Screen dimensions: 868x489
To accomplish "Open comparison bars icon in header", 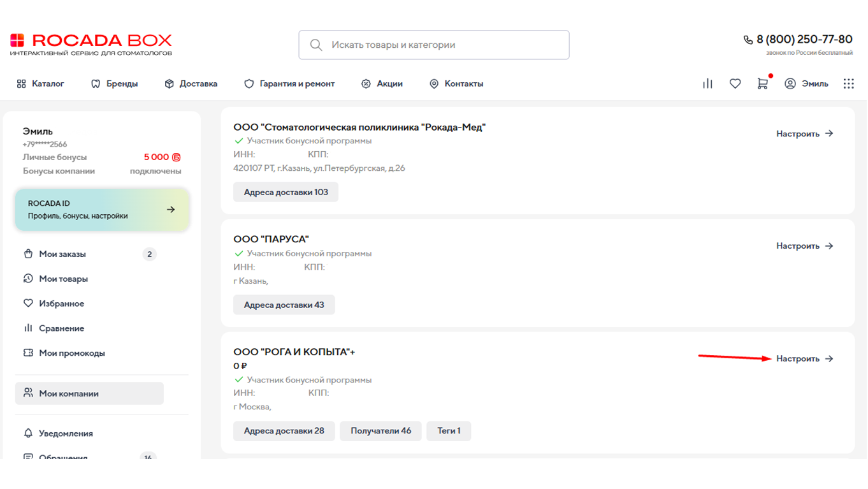I will [707, 84].
